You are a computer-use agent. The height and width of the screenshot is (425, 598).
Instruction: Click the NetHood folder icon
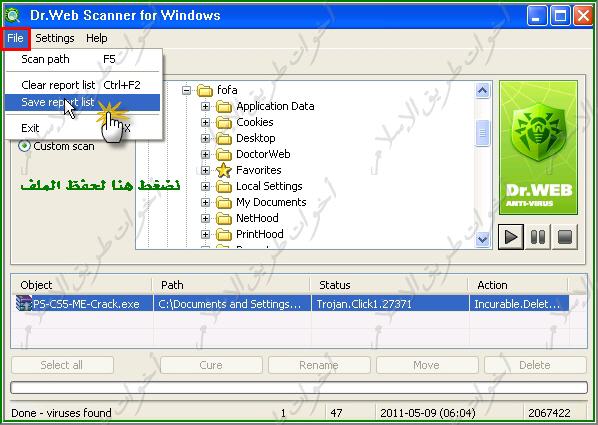point(224,219)
